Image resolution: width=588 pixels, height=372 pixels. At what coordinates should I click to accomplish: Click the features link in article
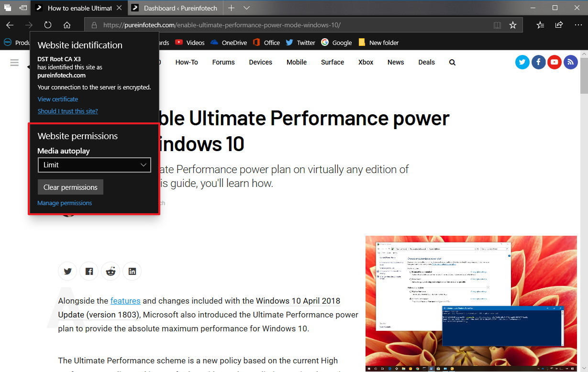pos(125,301)
